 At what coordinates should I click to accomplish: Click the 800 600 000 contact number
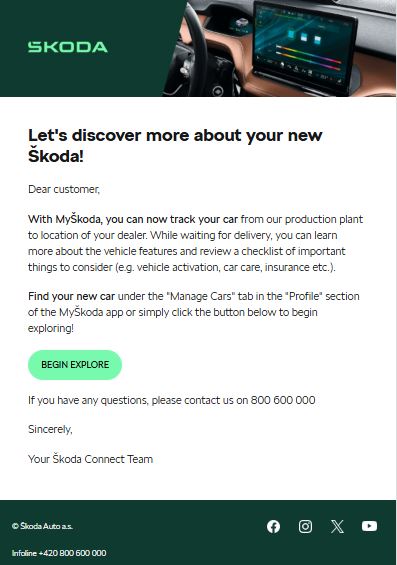283,400
